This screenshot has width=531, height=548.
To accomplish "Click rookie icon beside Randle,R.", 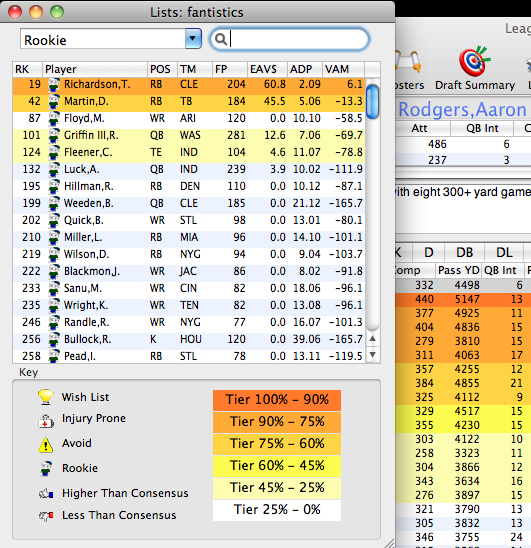I will point(53,323).
